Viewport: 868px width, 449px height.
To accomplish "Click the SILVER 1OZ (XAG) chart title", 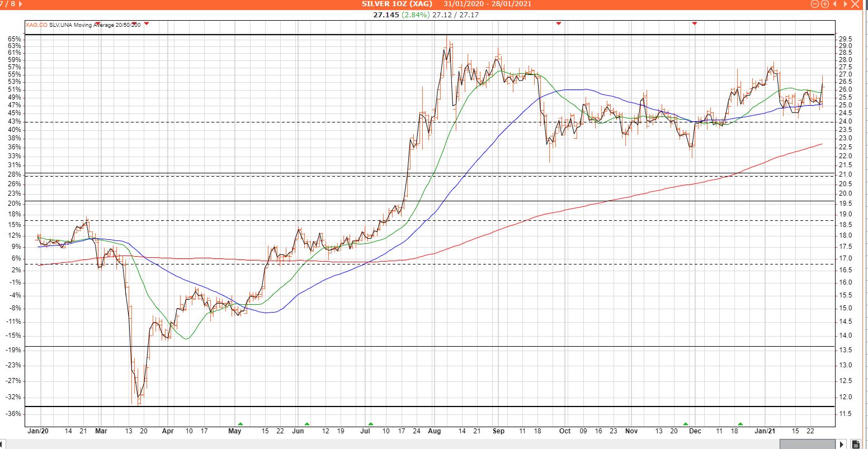I will pos(397,4).
